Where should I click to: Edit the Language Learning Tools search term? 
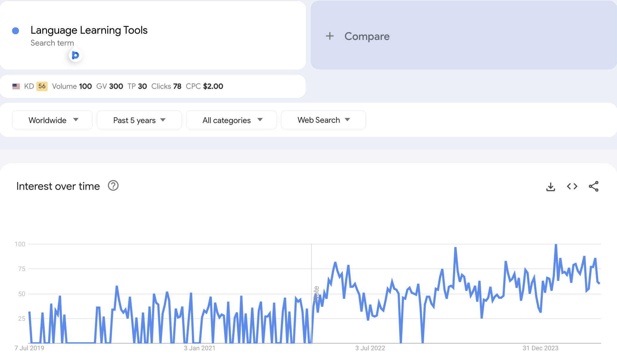[x=89, y=30]
